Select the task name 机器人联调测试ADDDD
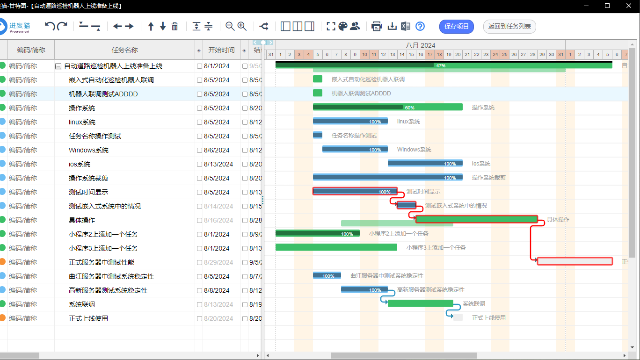This screenshot has height=360, width=640. point(103,94)
